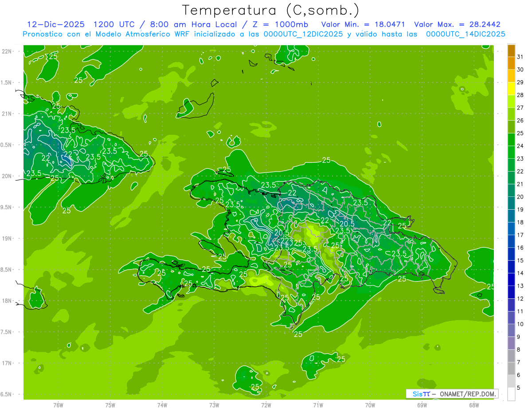
Task: Click the '70W' longitude axis label
Action: point(370,405)
